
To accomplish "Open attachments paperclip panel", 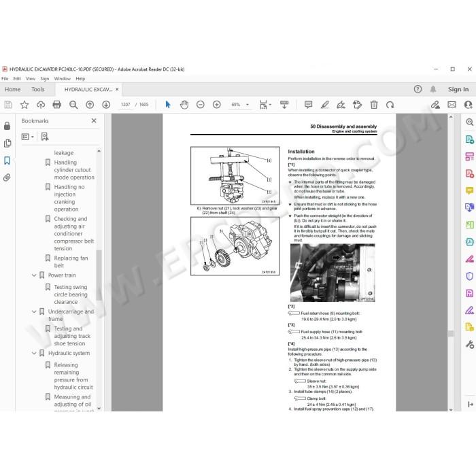I will pyautogui.click(x=7, y=177).
